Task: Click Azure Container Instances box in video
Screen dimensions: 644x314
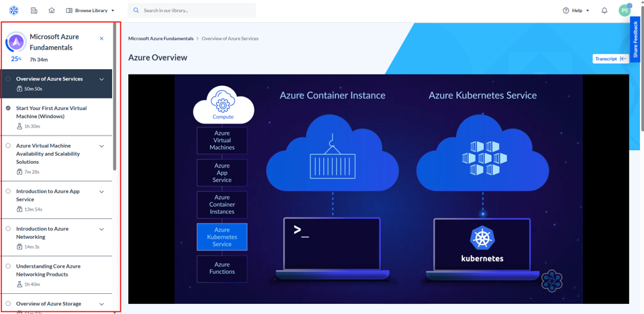Action: [222, 205]
